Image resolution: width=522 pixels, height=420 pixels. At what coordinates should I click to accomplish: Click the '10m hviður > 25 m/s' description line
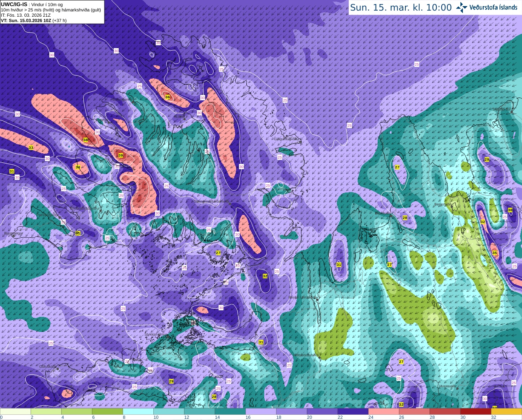tap(51, 10)
